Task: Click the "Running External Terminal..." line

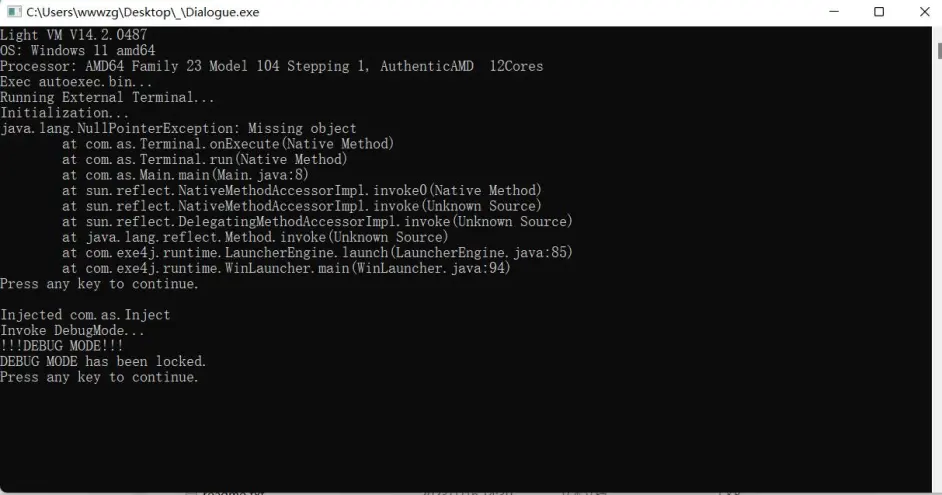Action: [107, 98]
